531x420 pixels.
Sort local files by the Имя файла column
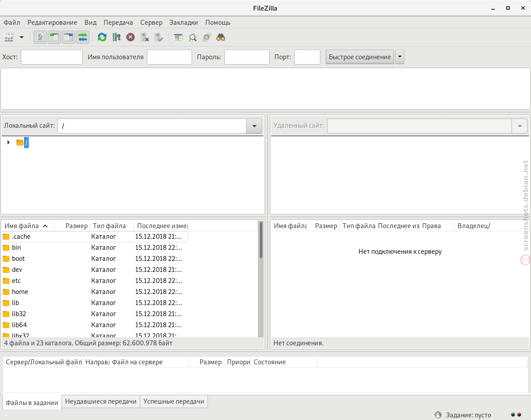tap(28, 226)
